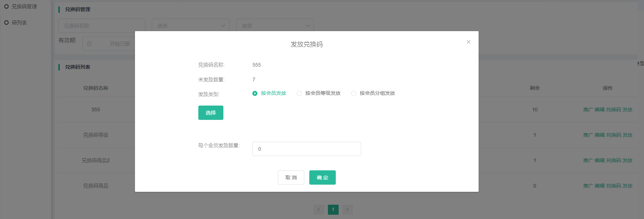Open 兑换码管理 in sidebar
644x219 pixels.
[x=24, y=6]
